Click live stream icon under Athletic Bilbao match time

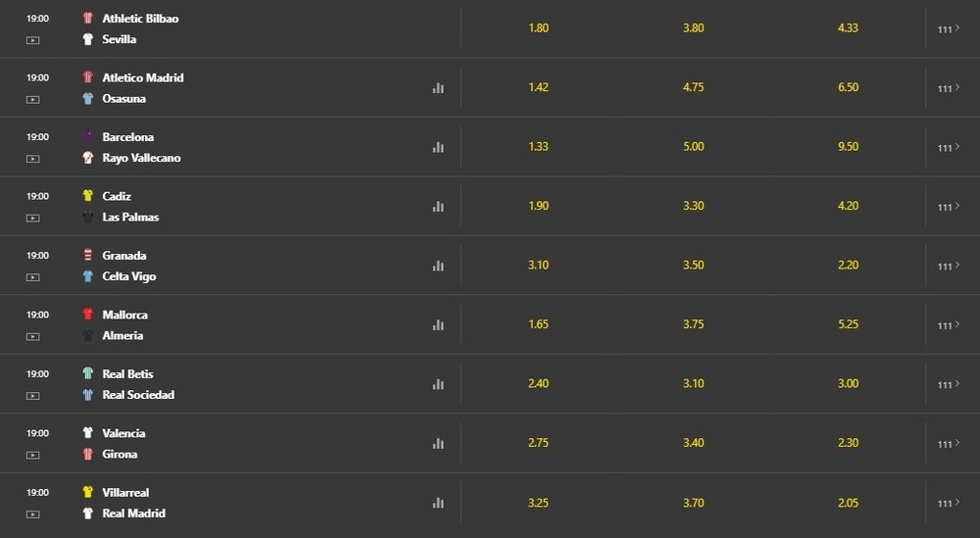[x=33, y=40]
